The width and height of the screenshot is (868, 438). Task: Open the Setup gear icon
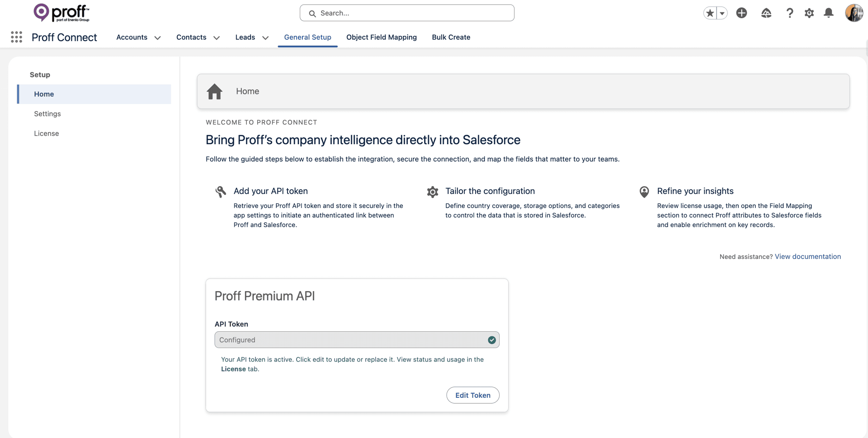pos(809,13)
